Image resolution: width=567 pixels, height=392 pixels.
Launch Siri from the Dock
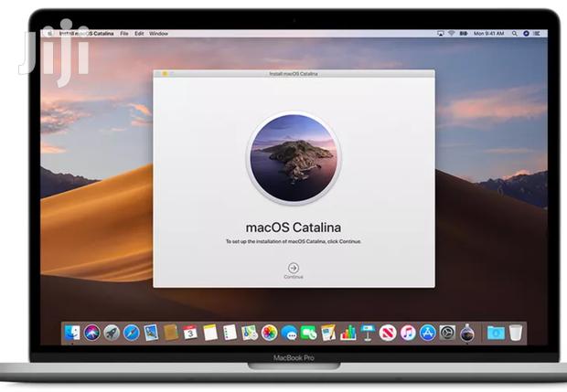coord(91,333)
